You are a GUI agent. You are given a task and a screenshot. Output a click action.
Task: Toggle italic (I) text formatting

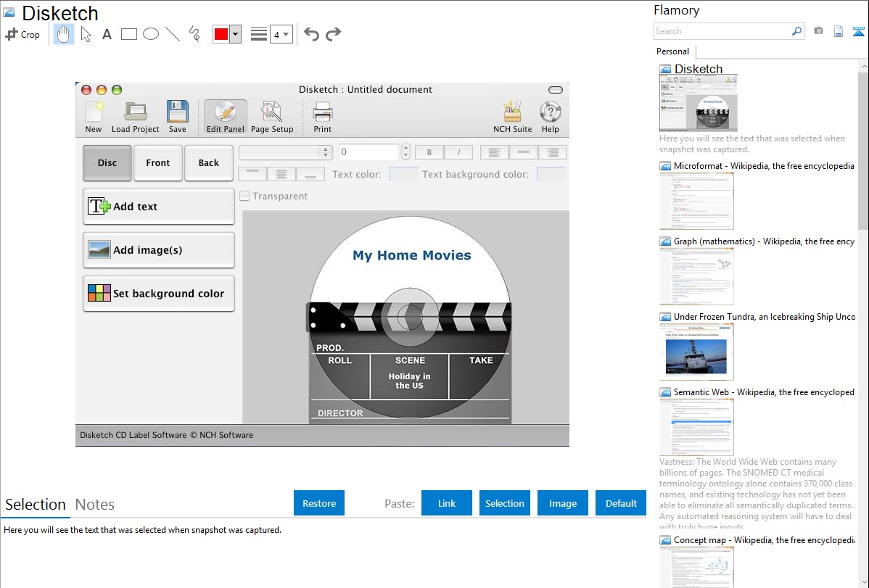(x=458, y=152)
